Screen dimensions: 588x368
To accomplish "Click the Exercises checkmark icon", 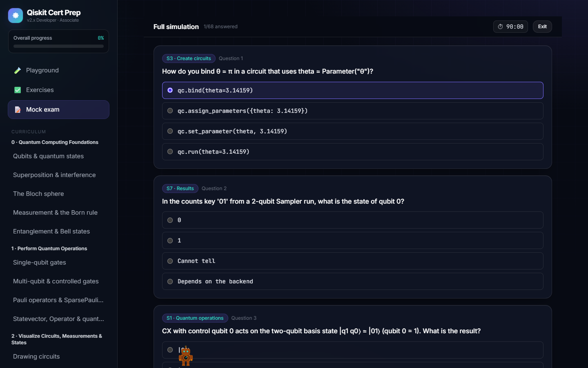I will click(x=18, y=90).
